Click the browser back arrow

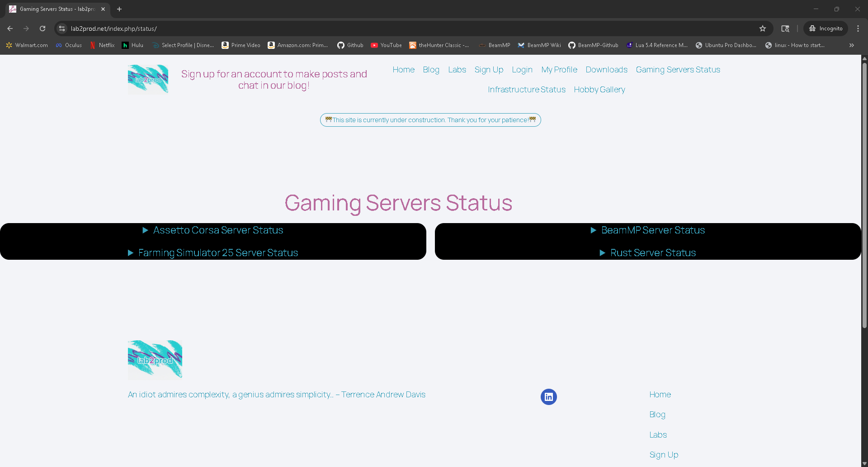pyautogui.click(x=10, y=29)
